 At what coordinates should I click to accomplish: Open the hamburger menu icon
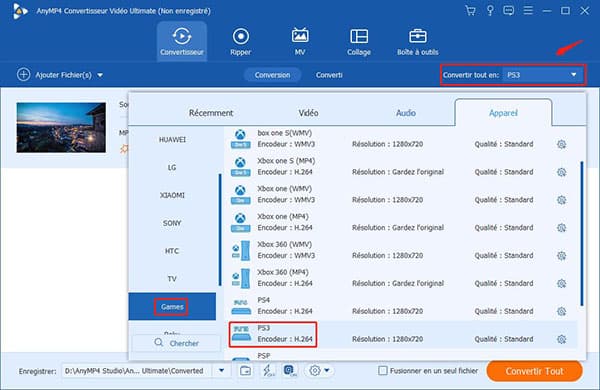[528, 10]
